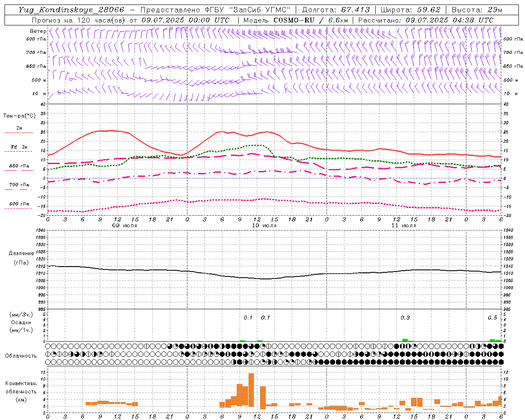Click the Рассчитано: 09.07.2025 04:38 UTC timestamp
The width and height of the screenshot is (525, 420).
[426, 20]
